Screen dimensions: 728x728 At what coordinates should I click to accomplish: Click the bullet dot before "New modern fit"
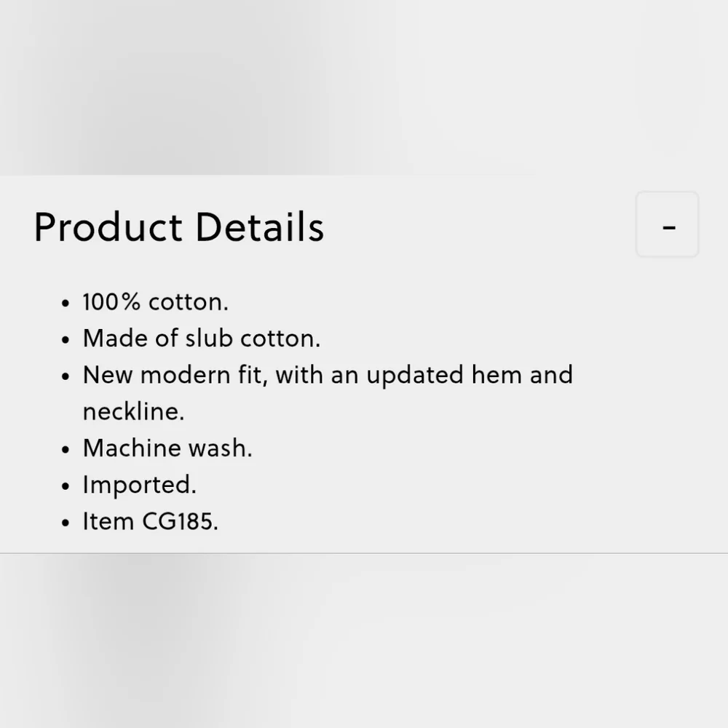click(65, 376)
